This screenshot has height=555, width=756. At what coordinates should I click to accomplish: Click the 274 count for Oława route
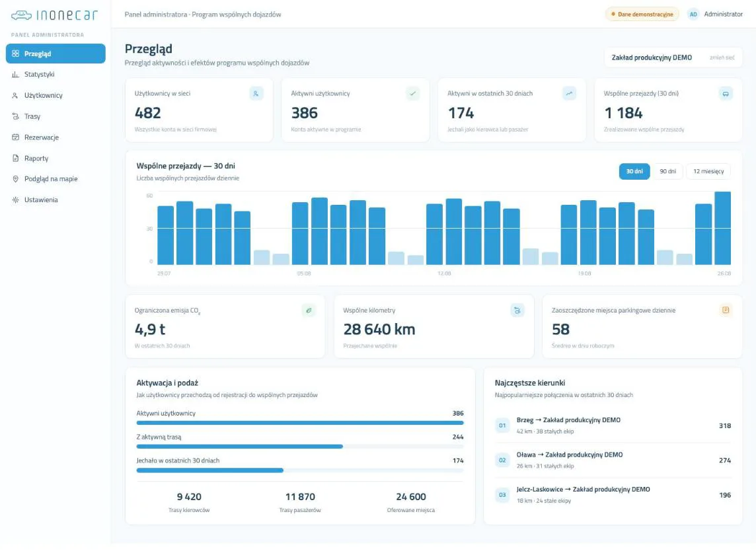pyautogui.click(x=725, y=461)
